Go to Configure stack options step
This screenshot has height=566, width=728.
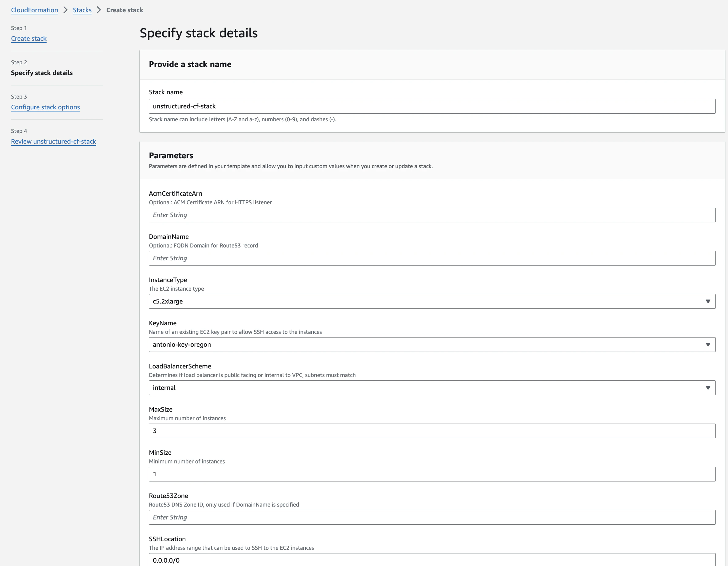coord(45,107)
